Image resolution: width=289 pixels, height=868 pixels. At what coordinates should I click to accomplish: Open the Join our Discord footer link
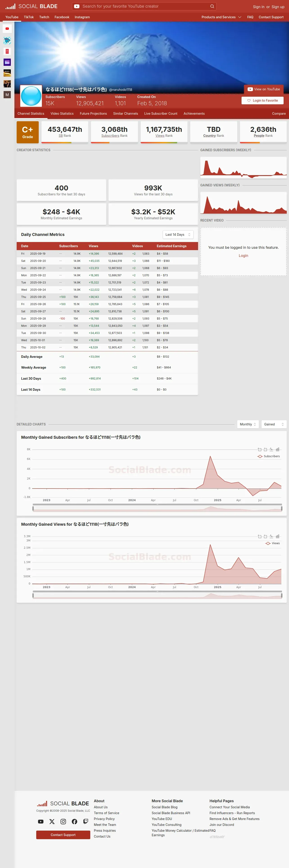222,825
